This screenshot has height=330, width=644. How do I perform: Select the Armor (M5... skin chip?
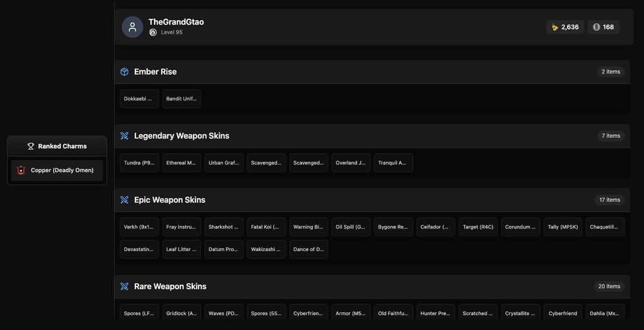[351, 312]
